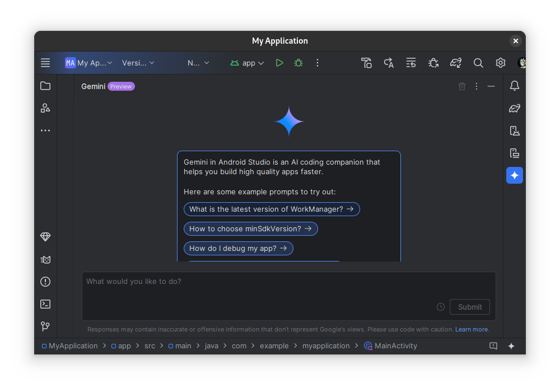This screenshot has height=392, width=560.
Task: Open Logcat via the cat icon
Action: [x=45, y=259]
